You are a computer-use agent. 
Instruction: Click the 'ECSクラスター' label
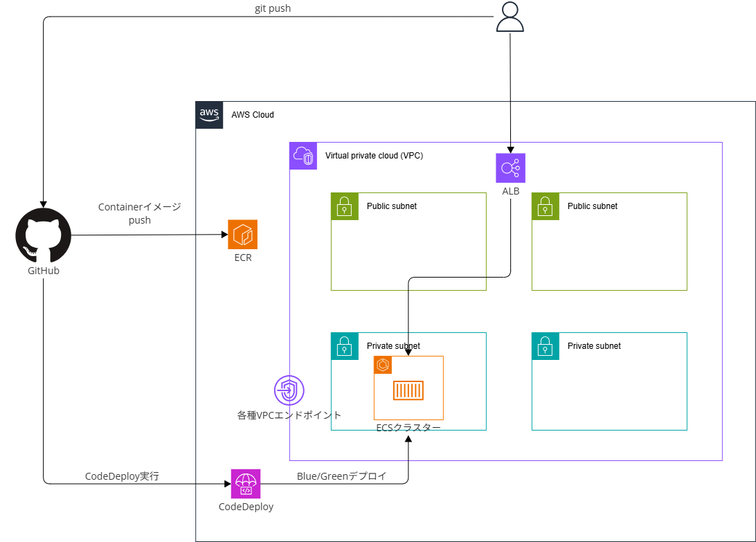408,427
